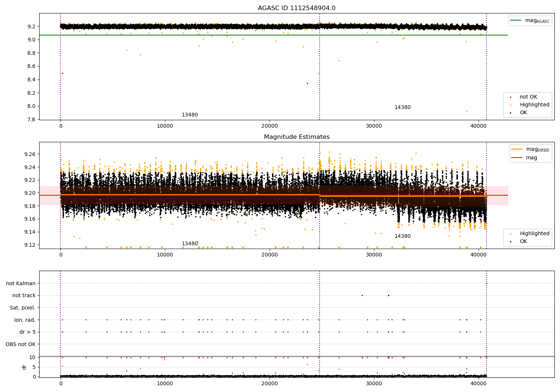Select the red 'mag' legend entry in middle plot
Image resolution: width=560 pixels, height=392 pixels.
click(524, 158)
